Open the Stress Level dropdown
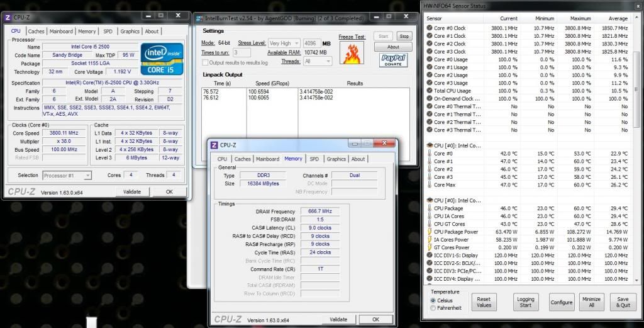Screen dimensions: 644x328 click(x=284, y=43)
